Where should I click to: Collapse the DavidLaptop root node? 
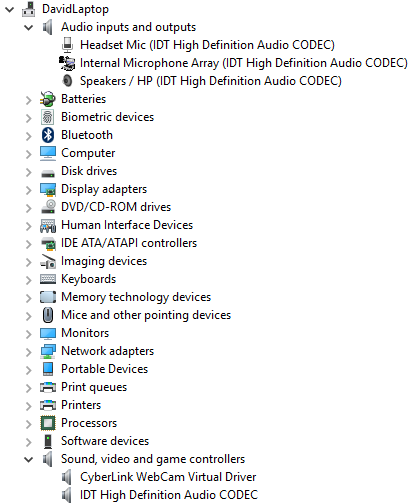(x=10, y=9)
